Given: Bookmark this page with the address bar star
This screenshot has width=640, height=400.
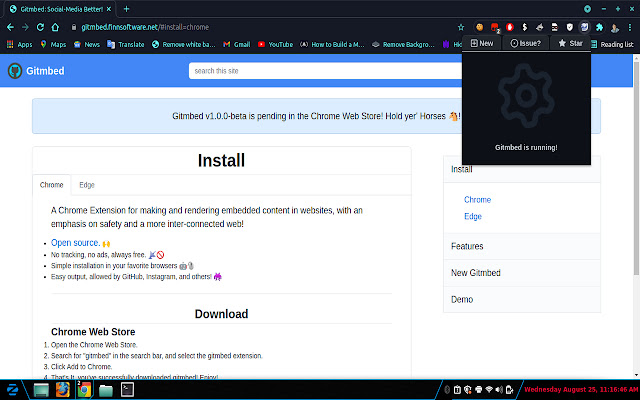Looking at the screenshot, I should tap(461, 27).
